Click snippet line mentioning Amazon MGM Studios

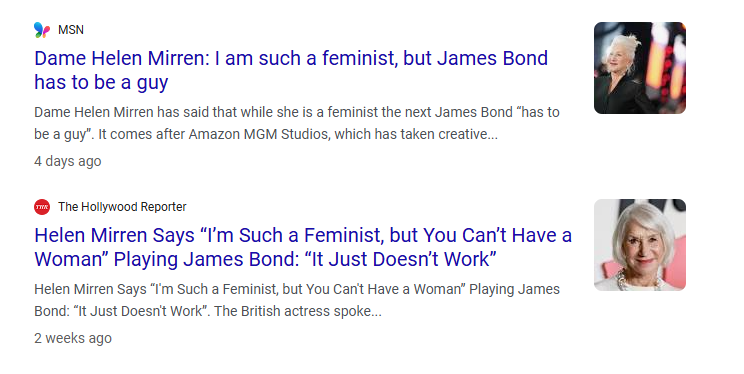266,134
